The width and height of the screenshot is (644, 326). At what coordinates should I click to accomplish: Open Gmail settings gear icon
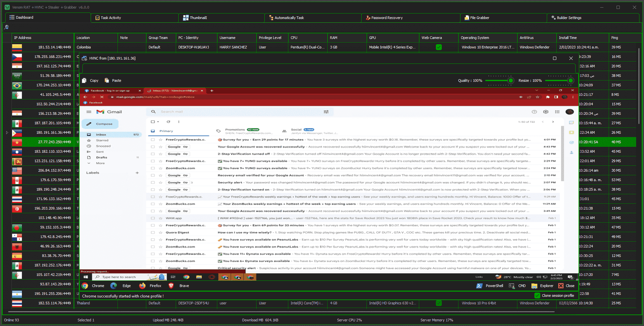click(x=546, y=112)
